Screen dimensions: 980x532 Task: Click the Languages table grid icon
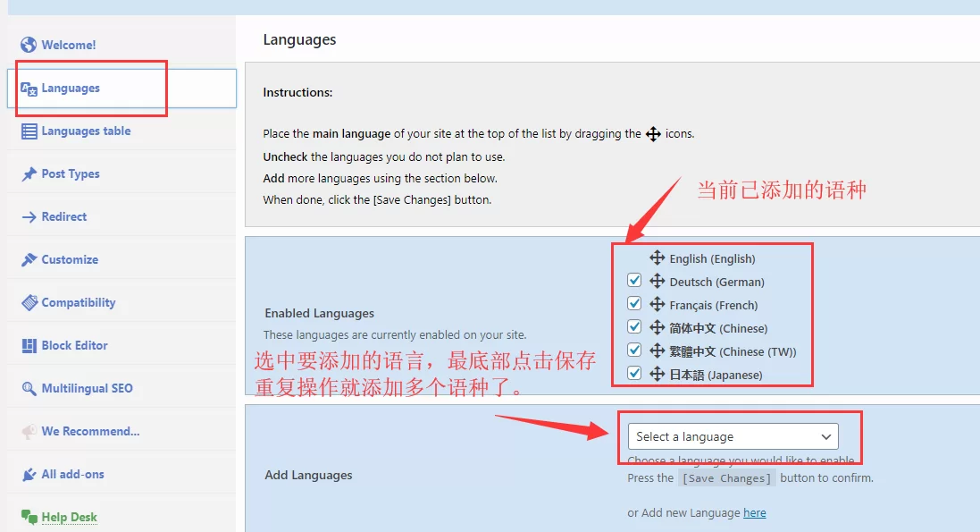coord(29,131)
